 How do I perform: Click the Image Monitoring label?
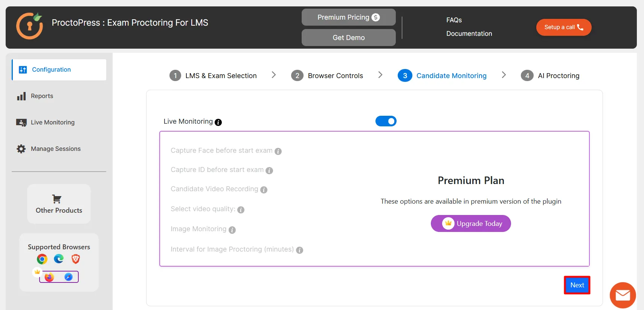(198, 229)
